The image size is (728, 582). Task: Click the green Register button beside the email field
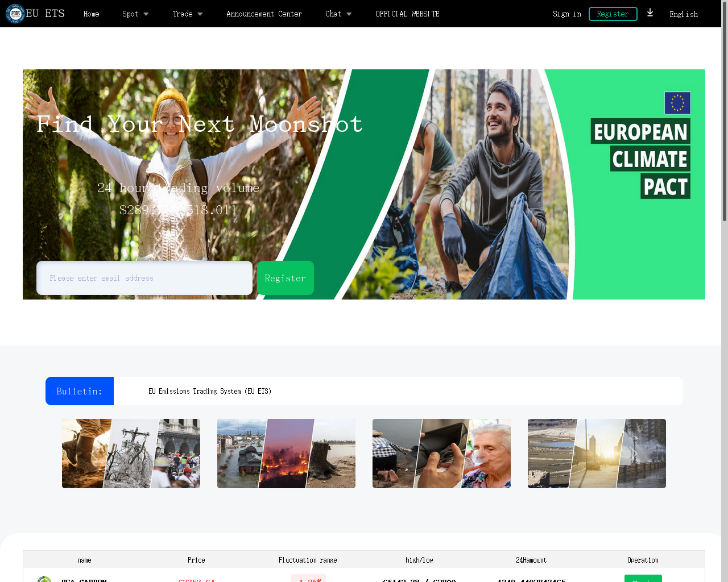(x=286, y=278)
